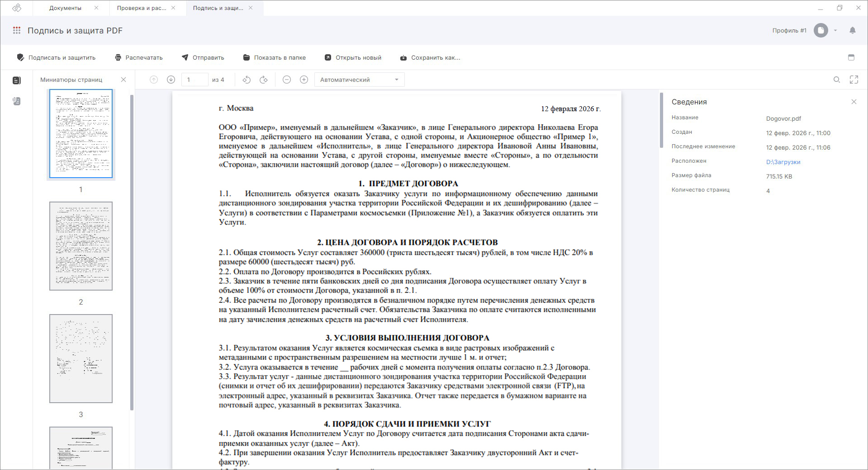Click the last modified value 11:06

(798, 147)
